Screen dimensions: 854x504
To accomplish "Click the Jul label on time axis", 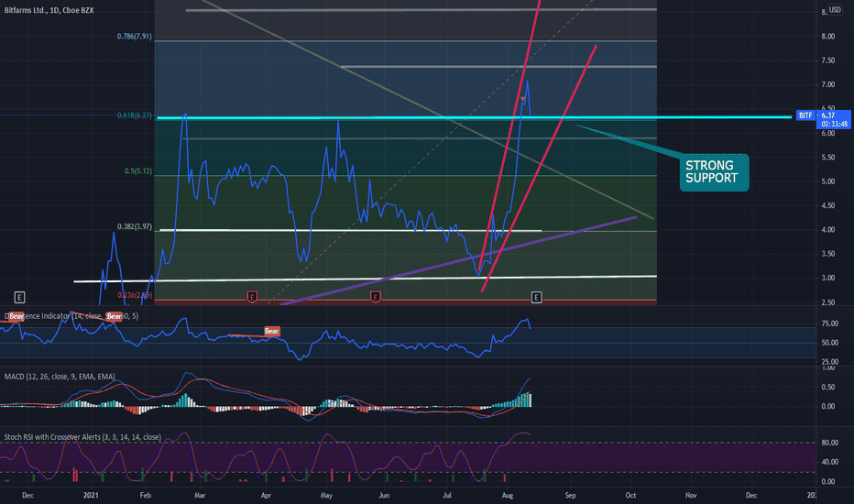I will pyautogui.click(x=447, y=495).
